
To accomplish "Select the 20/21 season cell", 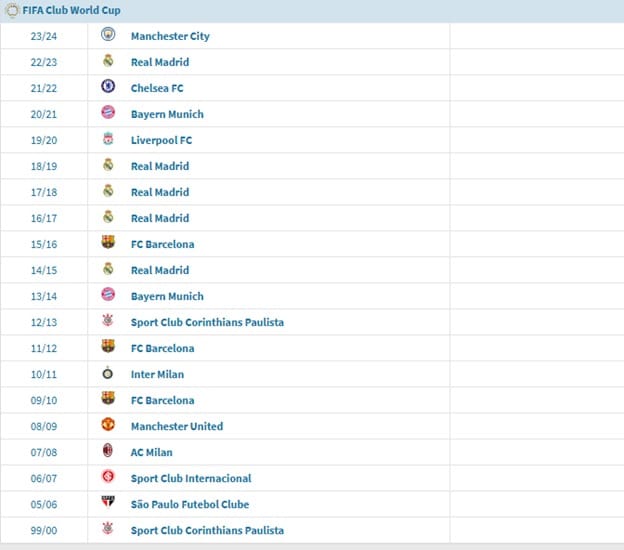I will 44,114.
